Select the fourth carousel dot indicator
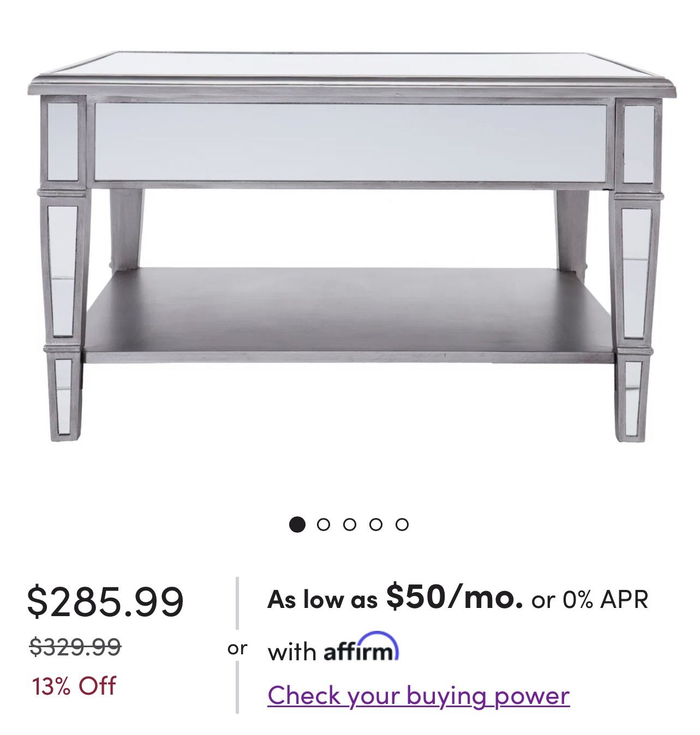The width and height of the screenshot is (700, 735). coord(376,525)
